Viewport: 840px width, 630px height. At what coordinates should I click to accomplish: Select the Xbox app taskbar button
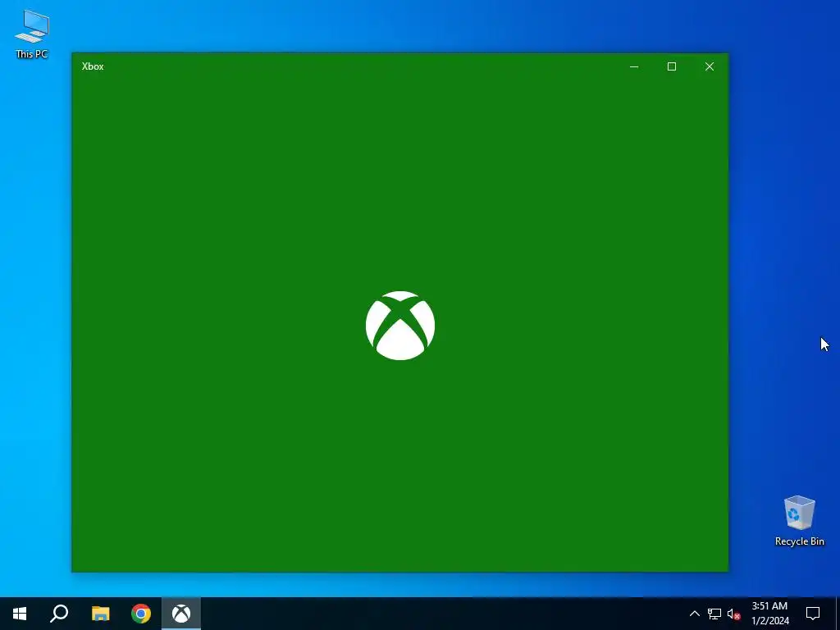click(x=181, y=614)
